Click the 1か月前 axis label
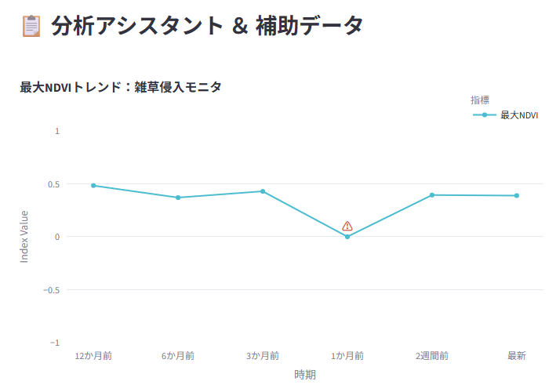The width and height of the screenshot is (556, 392). (x=347, y=355)
